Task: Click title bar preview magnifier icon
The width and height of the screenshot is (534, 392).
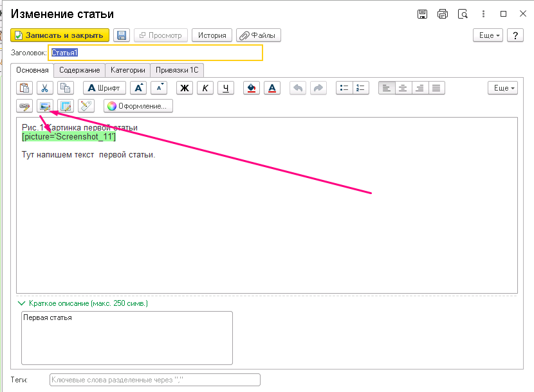Action: [463, 14]
